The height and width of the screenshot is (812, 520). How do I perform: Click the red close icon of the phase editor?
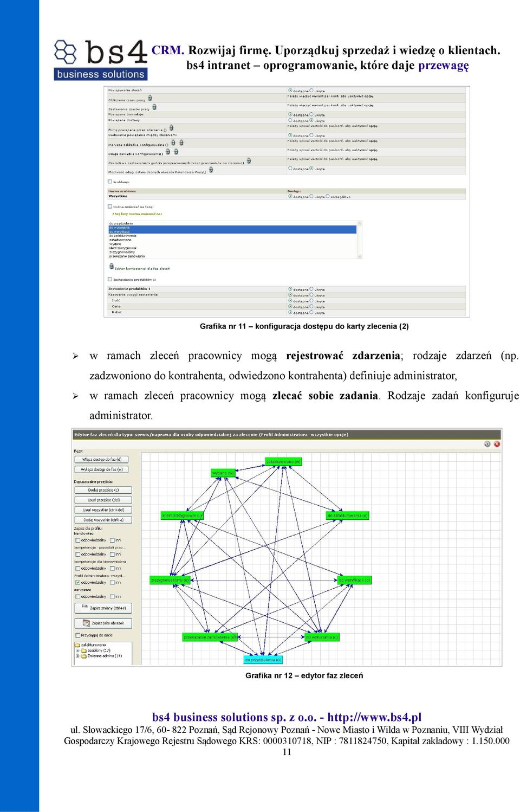497,444
